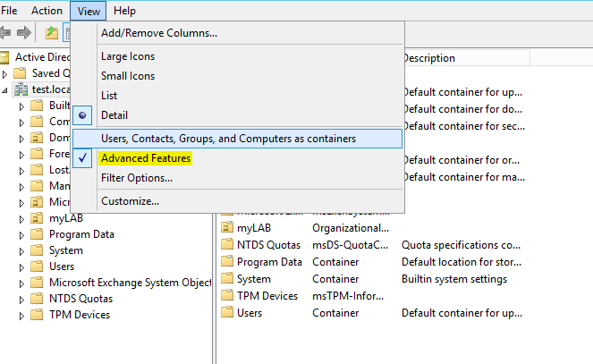The height and width of the screenshot is (364, 593).
Task: Open the Action menu
Action: click(47, 11)
